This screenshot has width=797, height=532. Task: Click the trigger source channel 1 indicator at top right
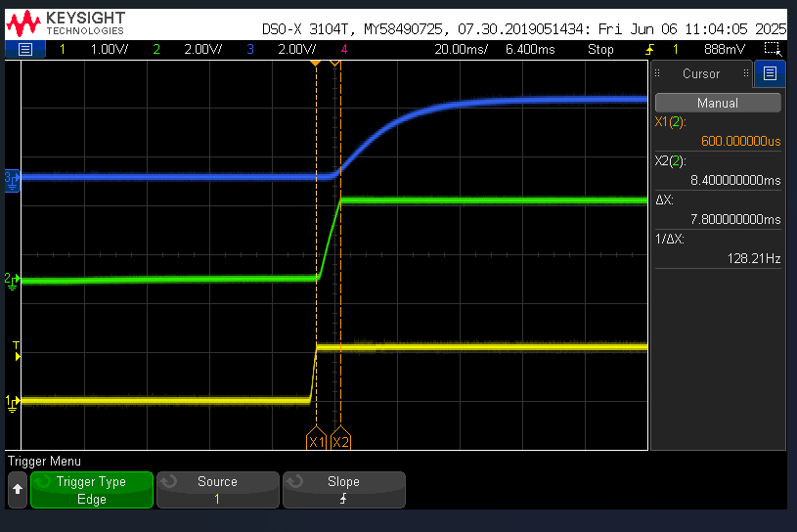point(676,49)
